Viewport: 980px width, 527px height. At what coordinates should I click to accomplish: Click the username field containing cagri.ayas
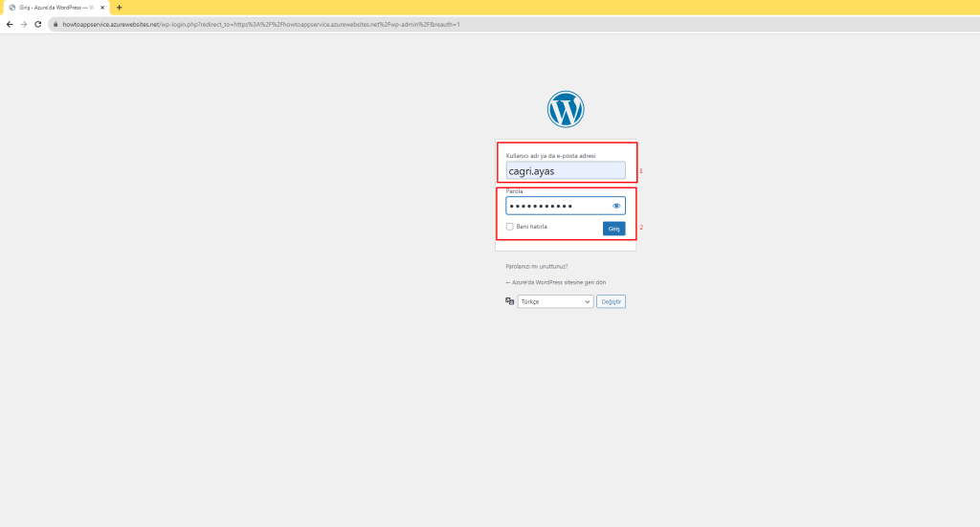[x=565, y=171]
